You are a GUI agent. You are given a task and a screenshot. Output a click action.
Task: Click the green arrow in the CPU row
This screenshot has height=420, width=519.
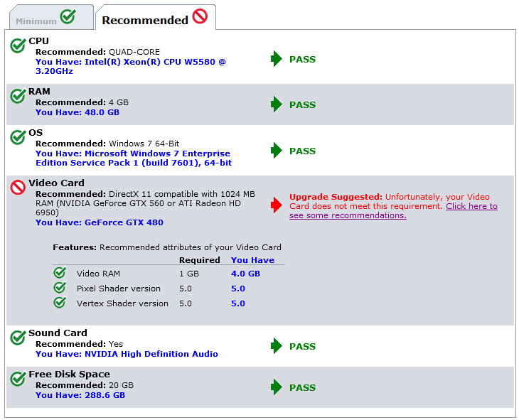click(277, 59)
